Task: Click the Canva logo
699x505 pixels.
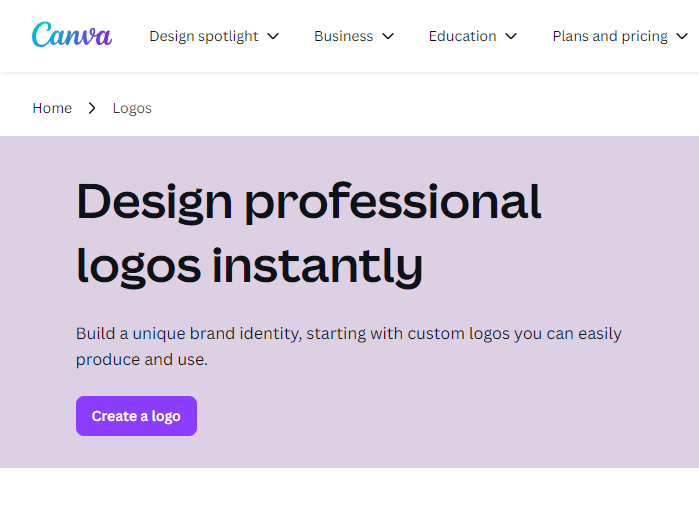Action: (71, 35)
